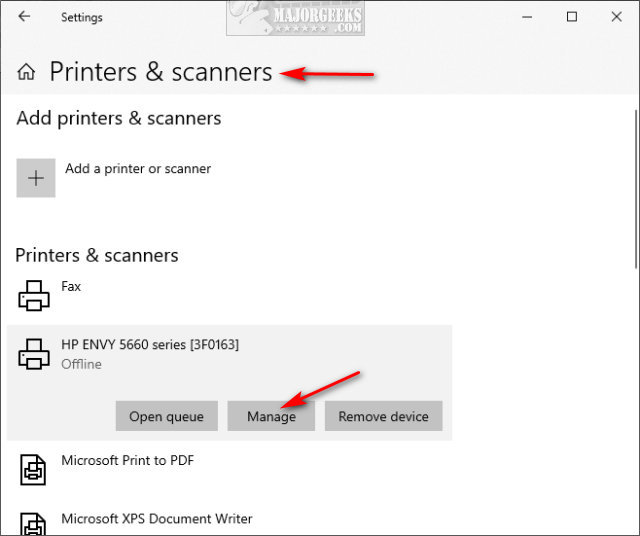Click the 'Add printers & scanners' heading

coord(119,118)
